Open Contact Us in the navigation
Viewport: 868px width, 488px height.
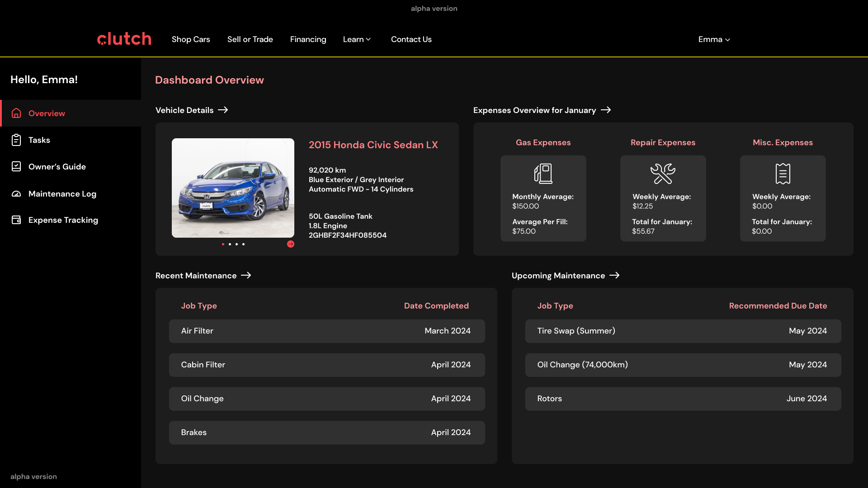[x=411, y=39]
